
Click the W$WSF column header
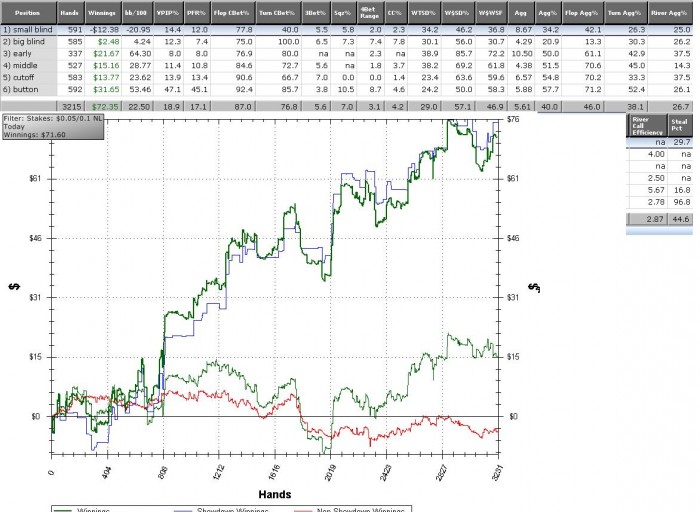(491, 12)
